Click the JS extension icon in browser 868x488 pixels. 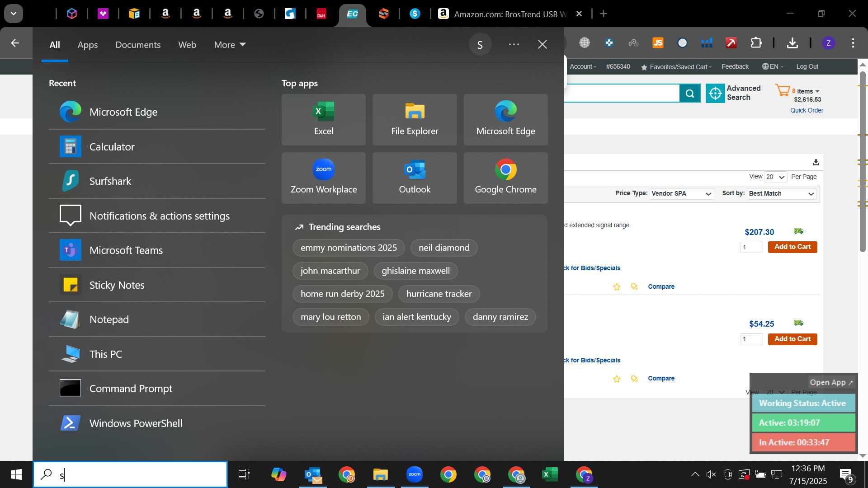(x=658, y=43)
